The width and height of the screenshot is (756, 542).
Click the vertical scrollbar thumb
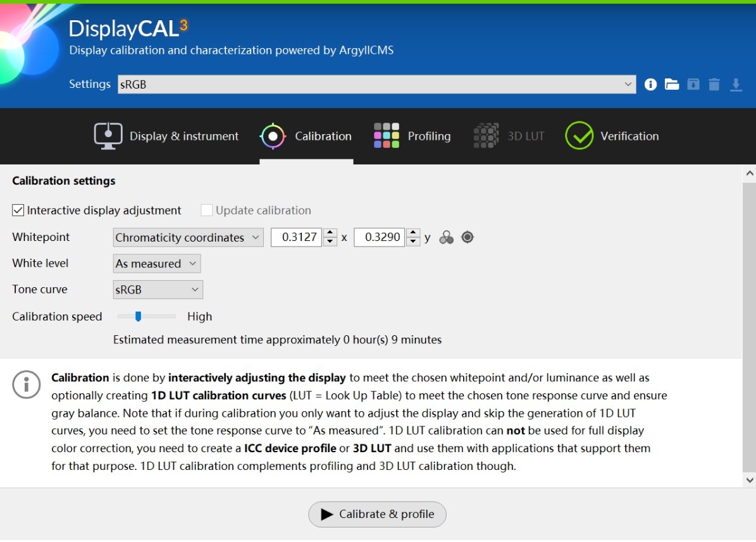[749, 327]
